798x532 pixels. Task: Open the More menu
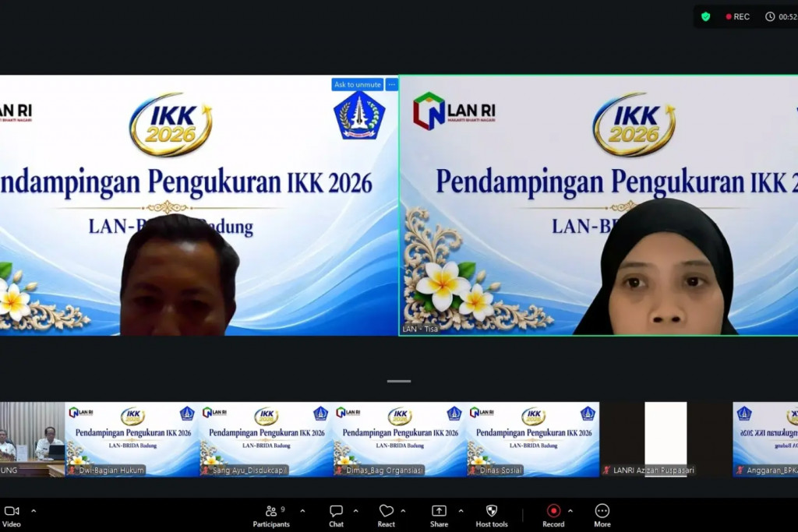[602, 516]
